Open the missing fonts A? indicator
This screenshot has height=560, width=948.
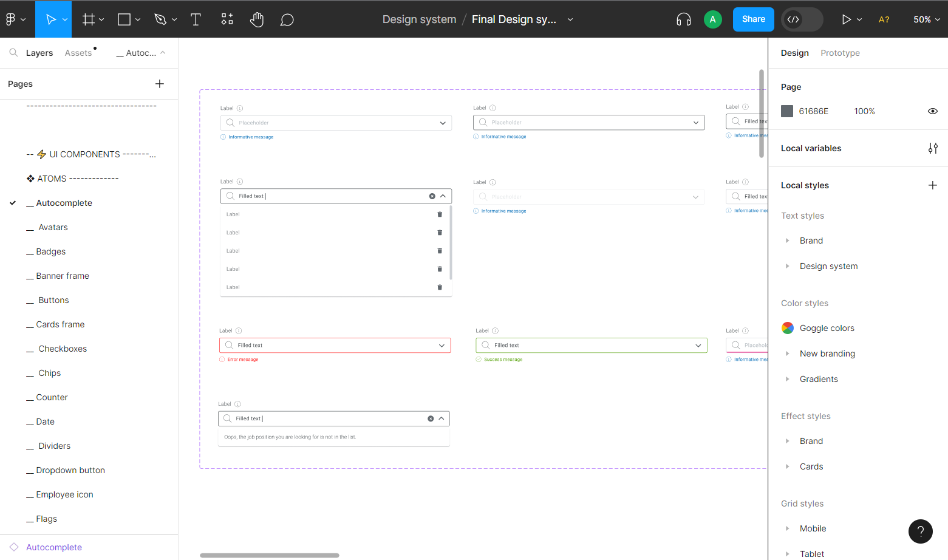(884, 19)
